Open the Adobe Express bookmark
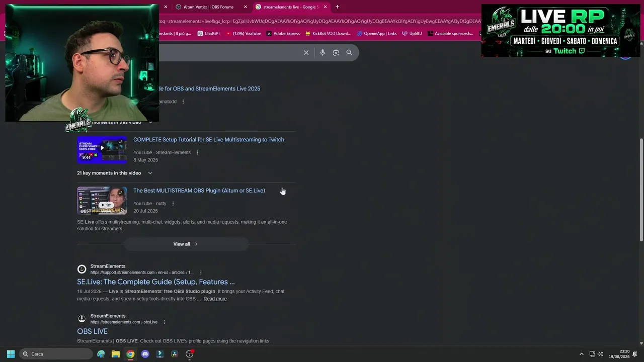Screen dimensions: 644x362 (283, 34)
